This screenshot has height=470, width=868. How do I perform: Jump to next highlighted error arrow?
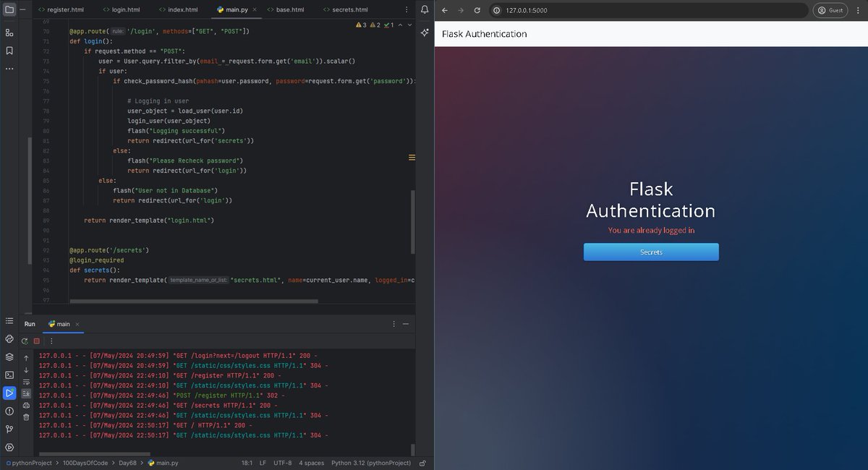click(x=410, y=25)
